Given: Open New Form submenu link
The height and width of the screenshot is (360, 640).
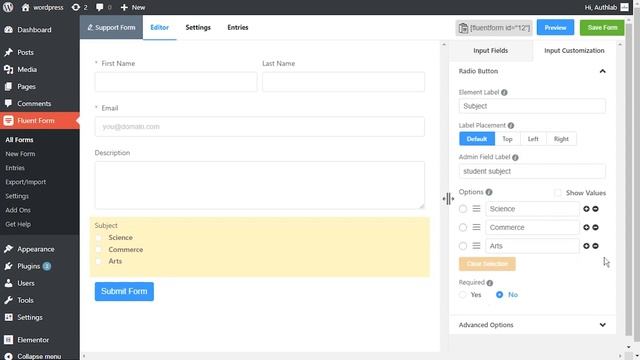Looking at the screenshot, I should (x=20, y=154).
